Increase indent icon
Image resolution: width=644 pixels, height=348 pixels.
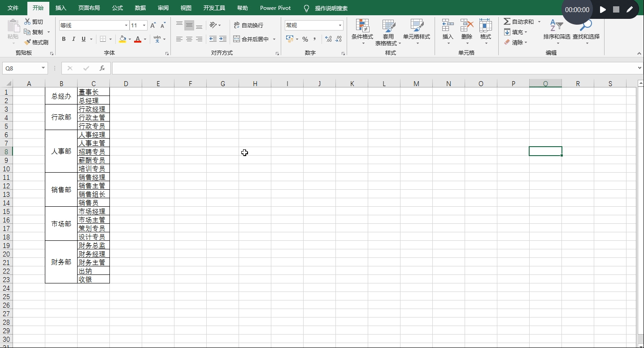pos(223,39)
